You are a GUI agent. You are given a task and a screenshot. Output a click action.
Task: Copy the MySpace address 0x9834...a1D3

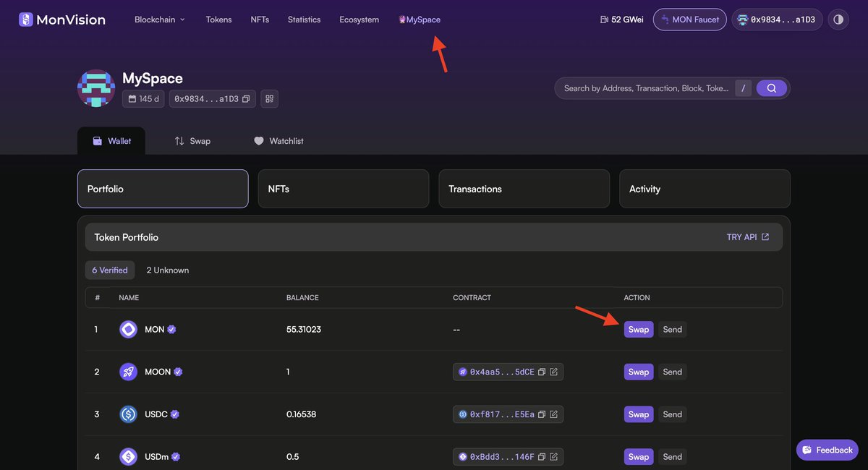(x=246, y=99)
